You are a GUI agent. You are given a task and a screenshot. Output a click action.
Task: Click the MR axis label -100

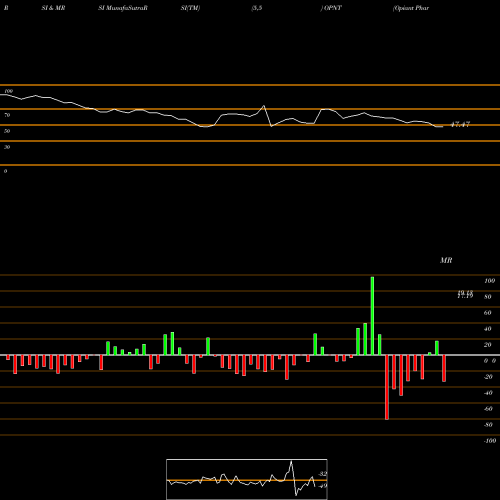pos(490,441)
